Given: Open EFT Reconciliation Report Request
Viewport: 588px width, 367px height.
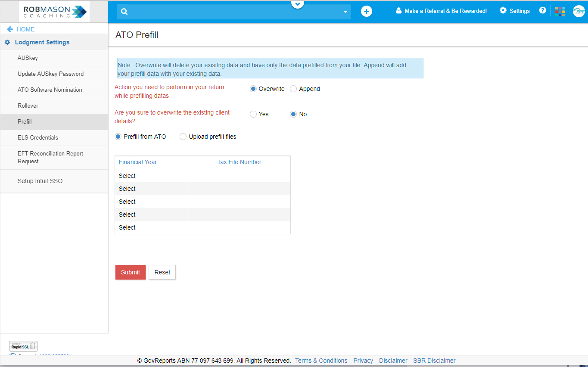Looking at the screenshot, I should [x=54, y=157].
